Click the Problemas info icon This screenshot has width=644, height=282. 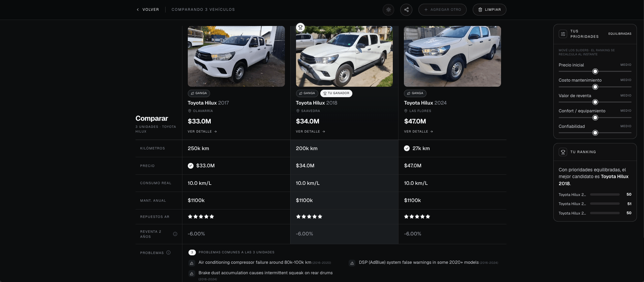[168, 253]
